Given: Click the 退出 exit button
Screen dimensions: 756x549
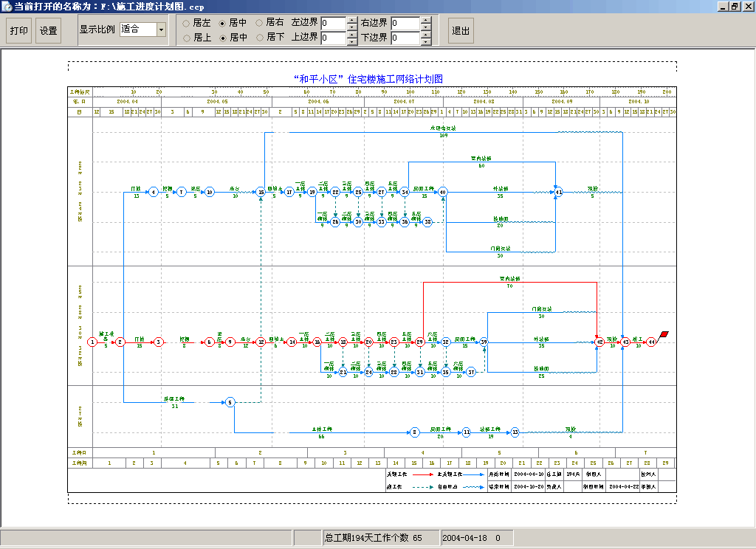Looking at the screenshot, I should (461, 30).
